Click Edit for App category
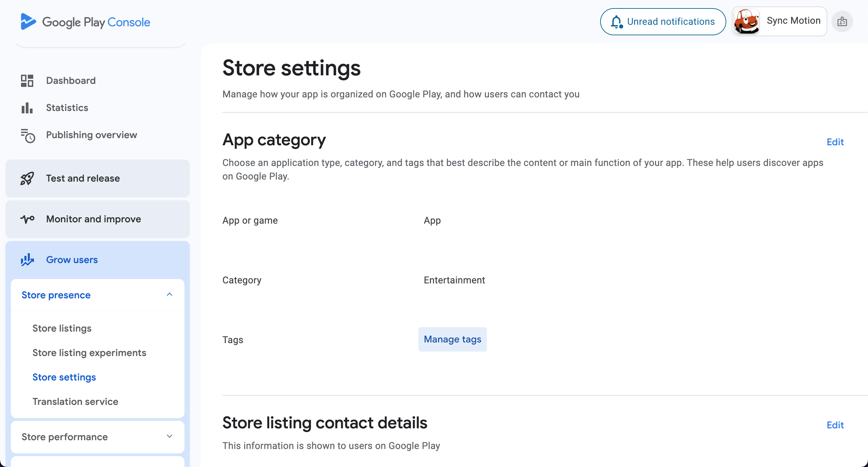 point(835,142)
